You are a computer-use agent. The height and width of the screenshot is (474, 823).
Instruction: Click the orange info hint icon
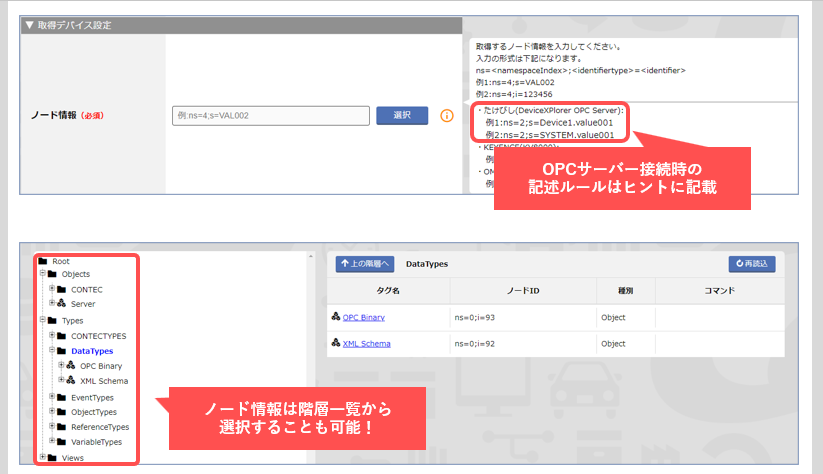[447, 116]
